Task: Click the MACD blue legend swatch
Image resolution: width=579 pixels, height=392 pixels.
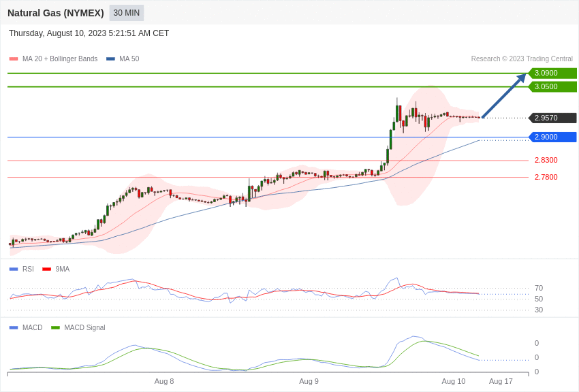Action: pyautogui.click(x=14, y=327)
